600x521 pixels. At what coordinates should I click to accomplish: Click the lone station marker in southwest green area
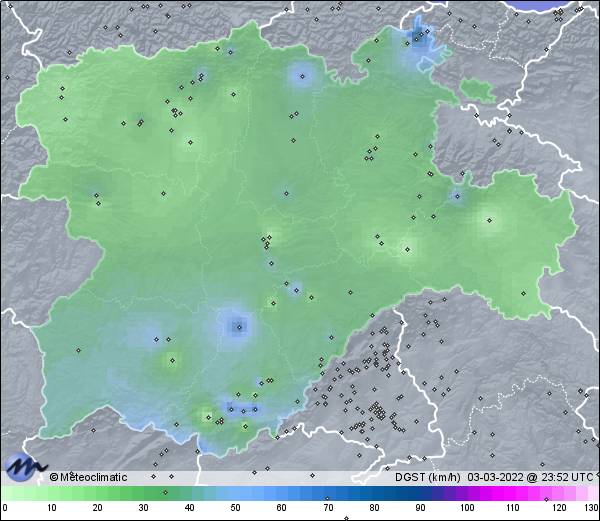(78, 350)
